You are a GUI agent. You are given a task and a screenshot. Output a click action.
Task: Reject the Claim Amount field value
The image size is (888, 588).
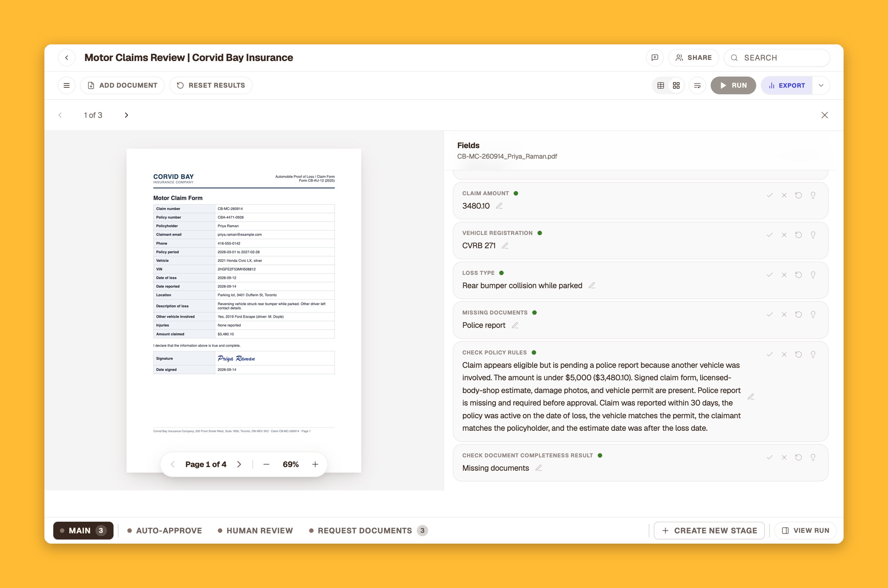point(784,195)
